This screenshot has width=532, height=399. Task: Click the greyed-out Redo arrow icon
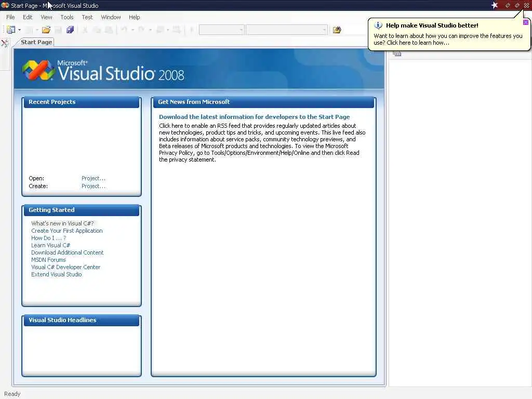tap(141, 30)
